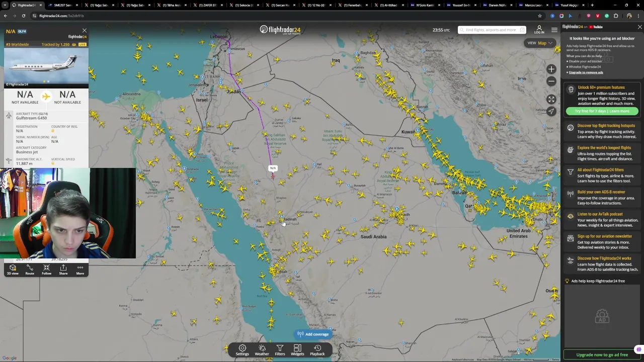Select the second photo carousel dot
Screen dimensions: 644x362
[x=48, y=81]
